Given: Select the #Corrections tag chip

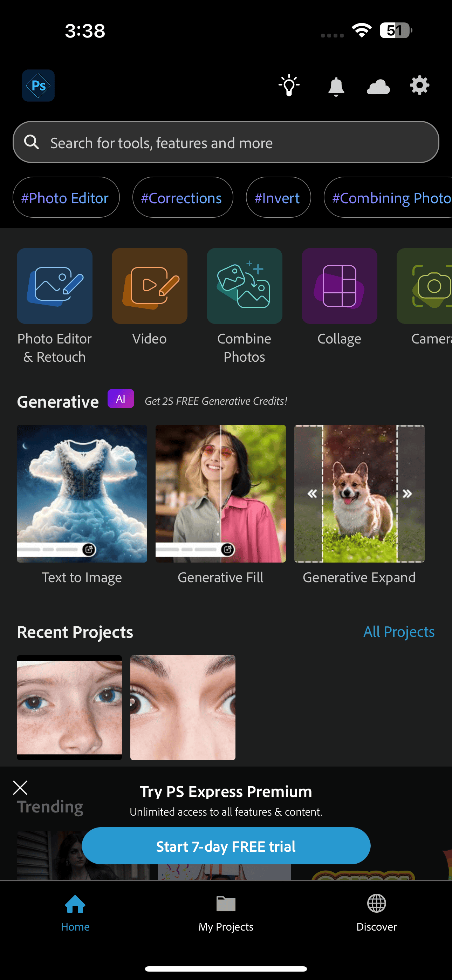Looking at the screenshot, I should (182, 197).
